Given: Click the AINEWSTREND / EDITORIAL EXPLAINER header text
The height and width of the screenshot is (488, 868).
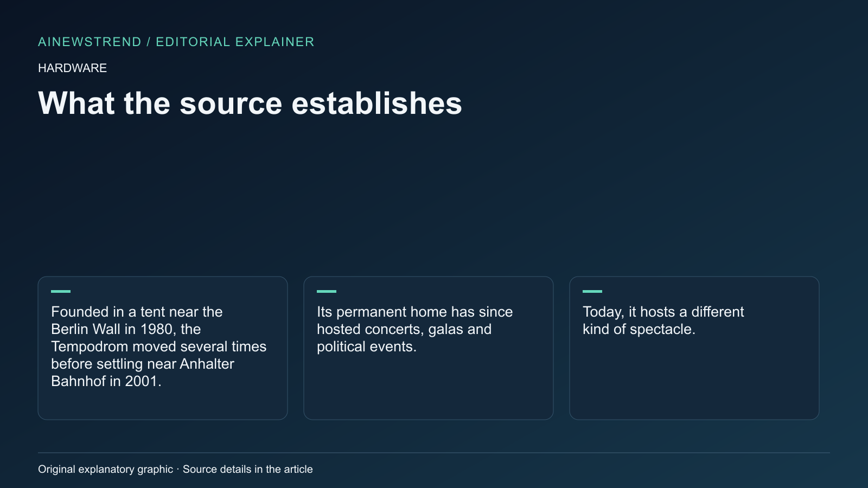Looking at the screenshot, I should (x=176, y=42).
